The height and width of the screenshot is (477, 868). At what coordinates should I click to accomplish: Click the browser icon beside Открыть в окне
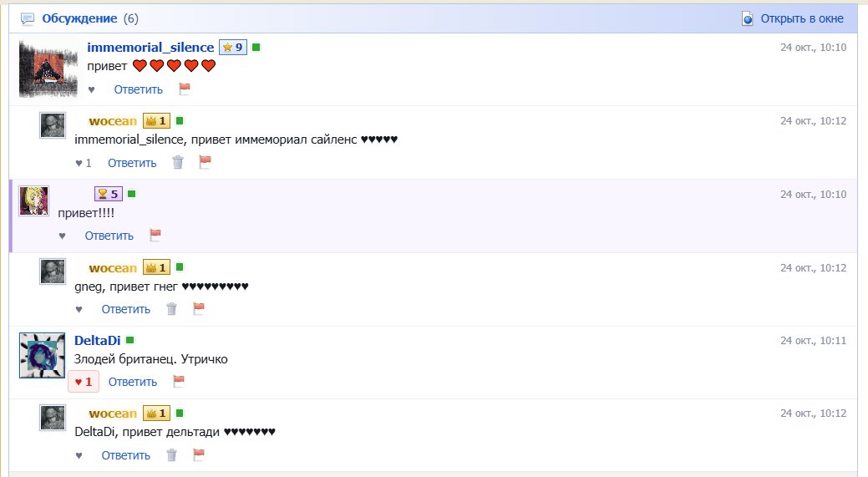click(748, 19)
